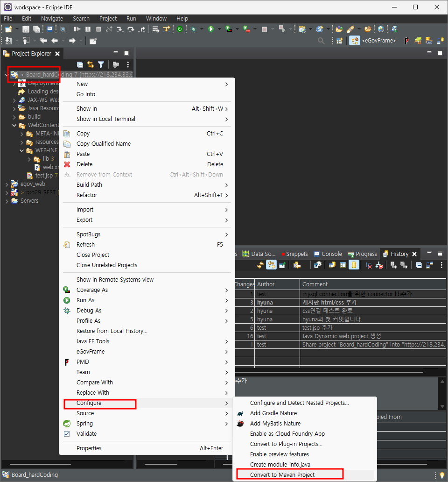This screenshot has width=448, height=482.
Task: Click the Collapse All icon in Project Explorer
Action: [80, 64]
